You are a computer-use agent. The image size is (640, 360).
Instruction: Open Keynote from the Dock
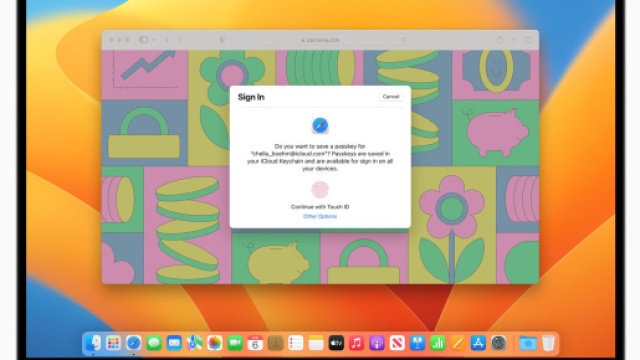(417, 343)
